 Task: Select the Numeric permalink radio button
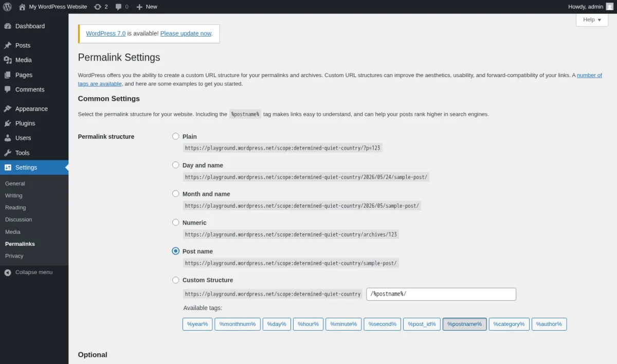pyautogui.click(x=176, y=223)
